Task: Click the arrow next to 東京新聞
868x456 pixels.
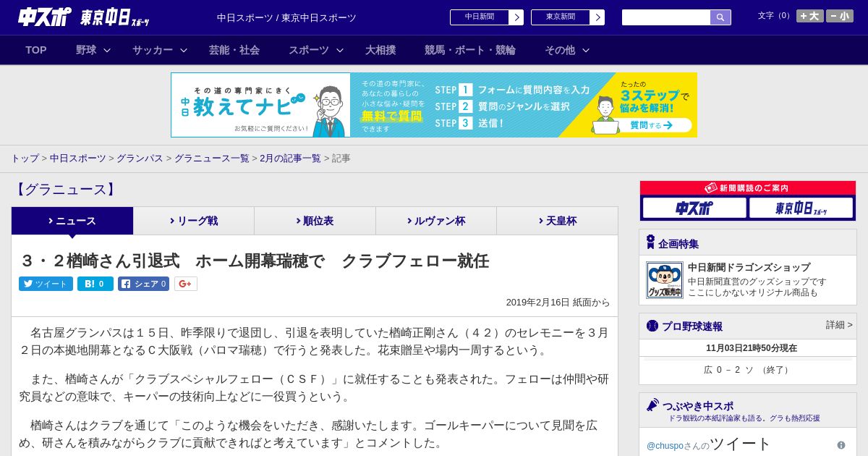Action: 597,17
